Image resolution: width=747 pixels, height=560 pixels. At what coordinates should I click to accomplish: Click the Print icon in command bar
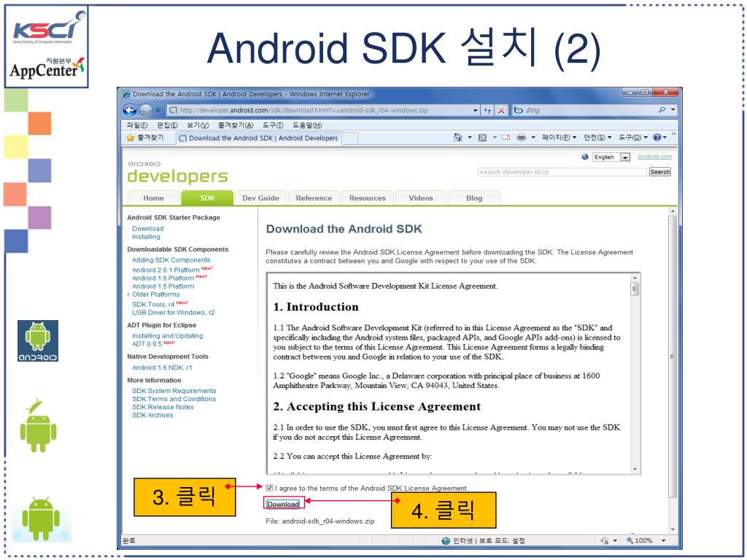pos(522,138)
